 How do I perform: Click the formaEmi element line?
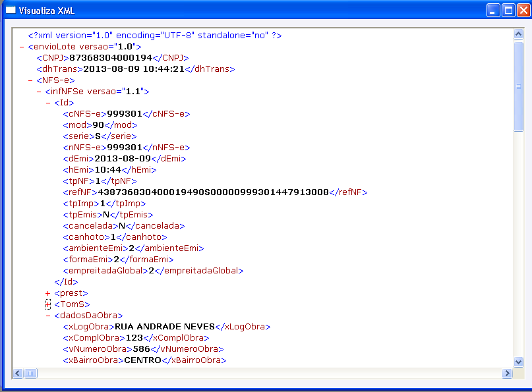click(119, 260)
